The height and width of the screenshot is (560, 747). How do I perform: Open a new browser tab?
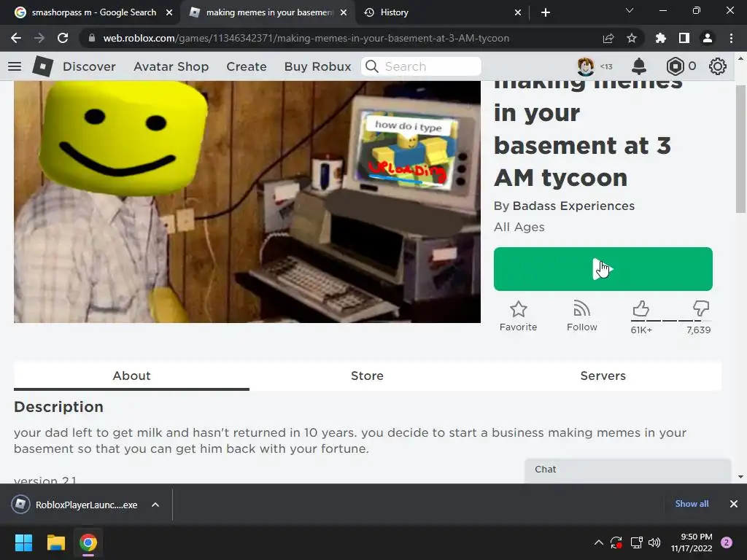click(546, 12)
